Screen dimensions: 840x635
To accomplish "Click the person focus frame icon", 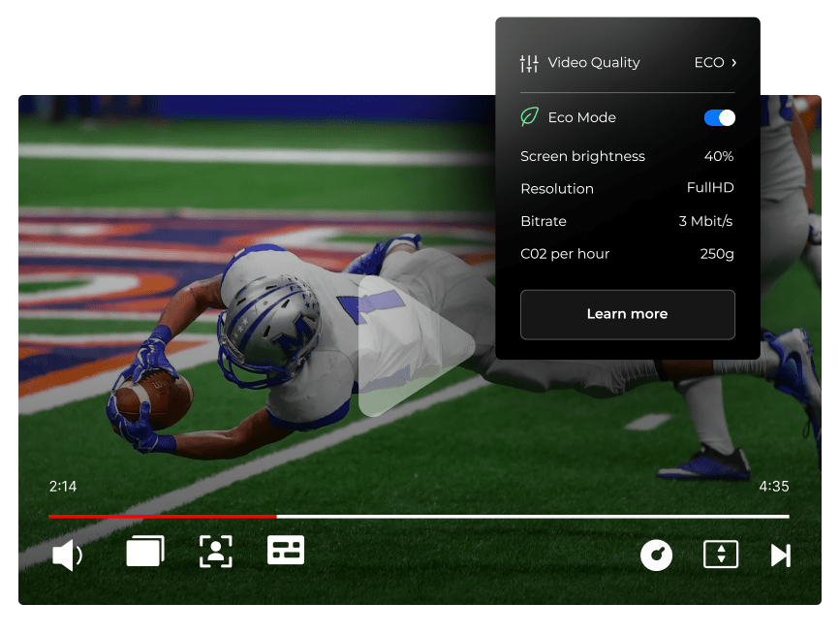I will pos(215,552).
